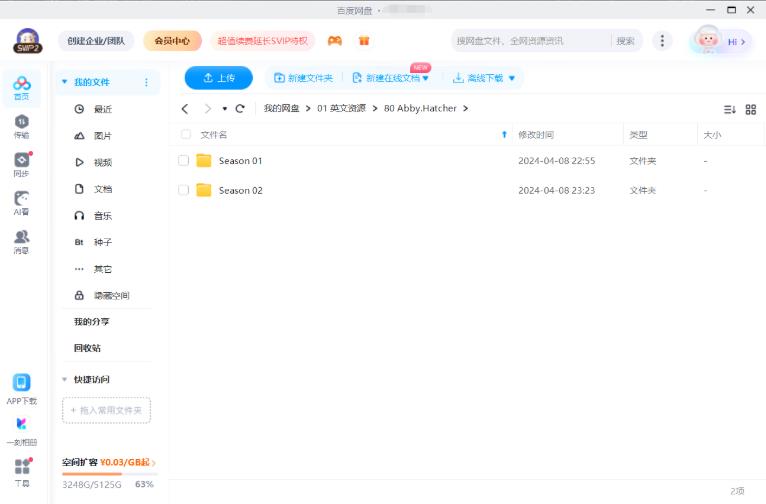766x504 pixels.
Task: Open the Season 02 folder icon
Action: [x=204, y=190]
